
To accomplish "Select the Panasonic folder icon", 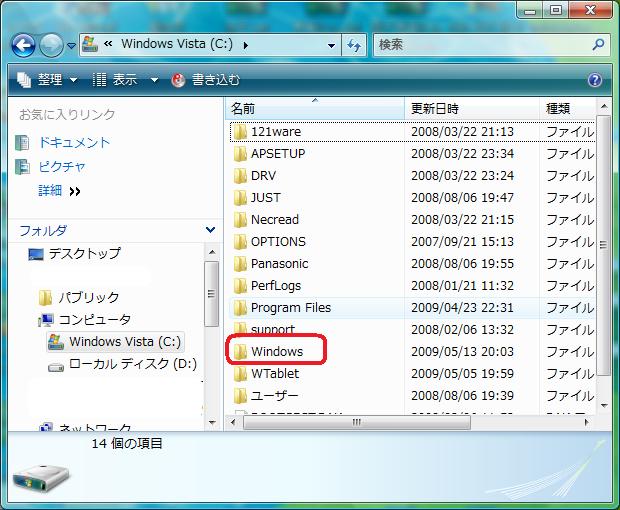I will click(x=240, y=264).
